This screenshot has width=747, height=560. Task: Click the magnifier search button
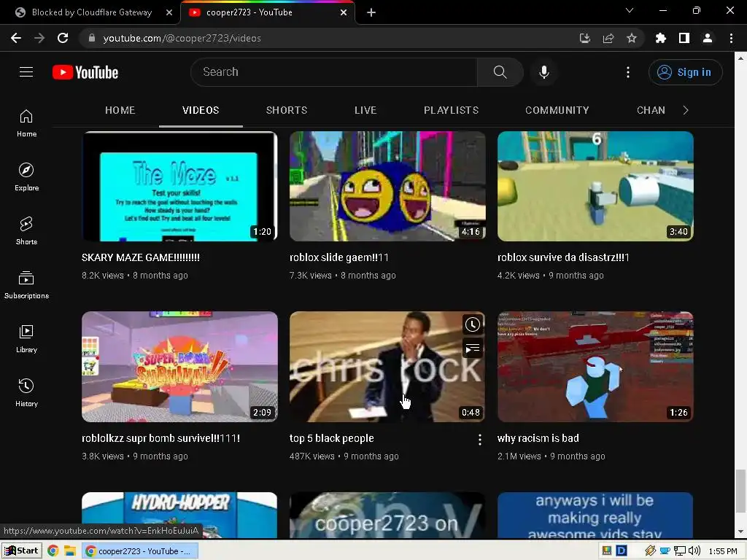click(500, 72)
